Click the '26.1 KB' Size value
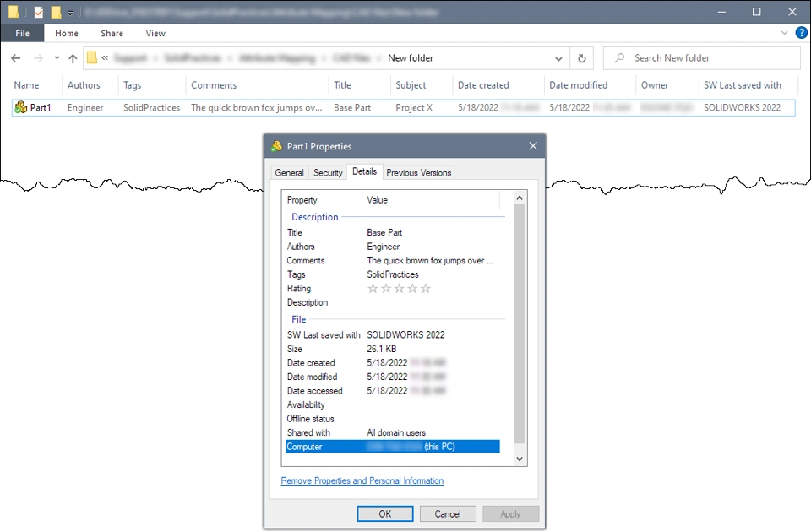Image resolution: width=811 pixels, height=532 pixels. [x=382, y=349]
